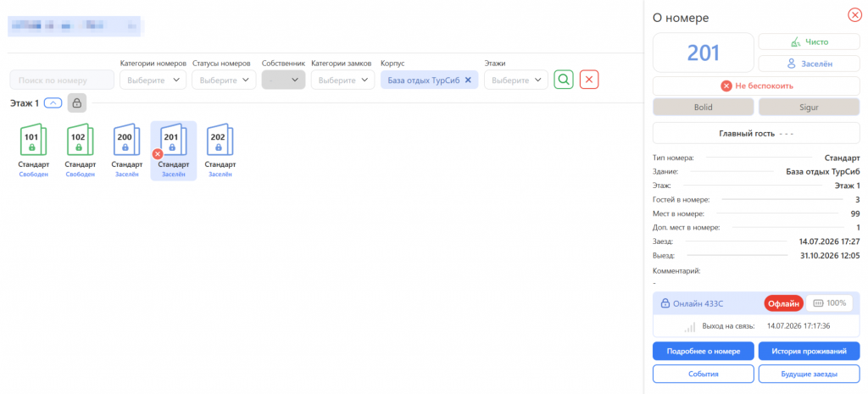Click the Офлайн status badge
This screenshot has width=868, height=394.
coord(784,302)
